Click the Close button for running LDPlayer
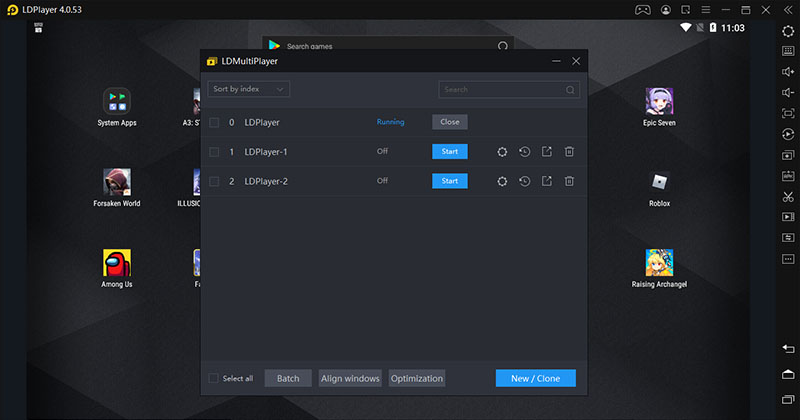Image resolution: width=800 pixels, height=420 pixels. click(x=449, y=122)
